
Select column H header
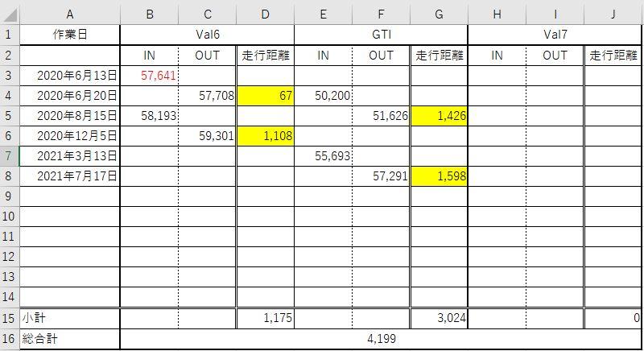click(497, 14)
